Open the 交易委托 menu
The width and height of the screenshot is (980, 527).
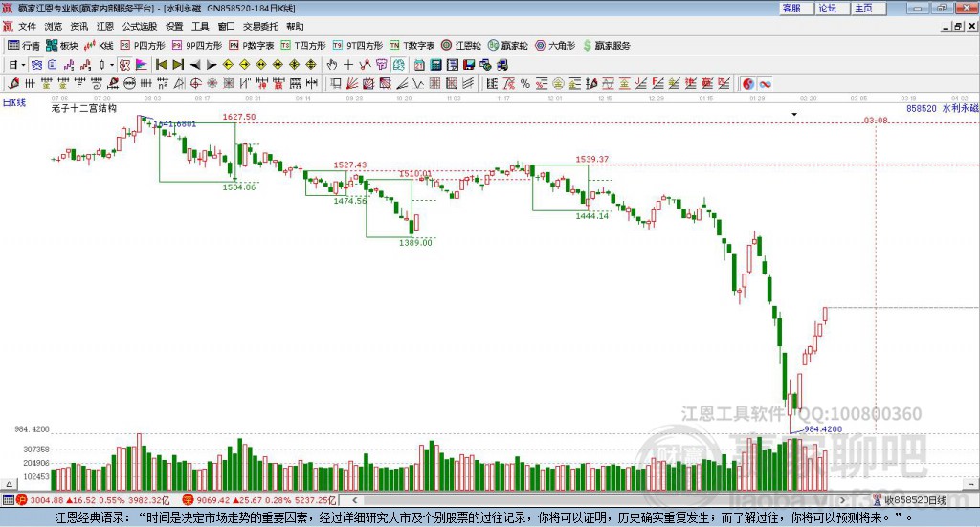(x=260, y=26)
